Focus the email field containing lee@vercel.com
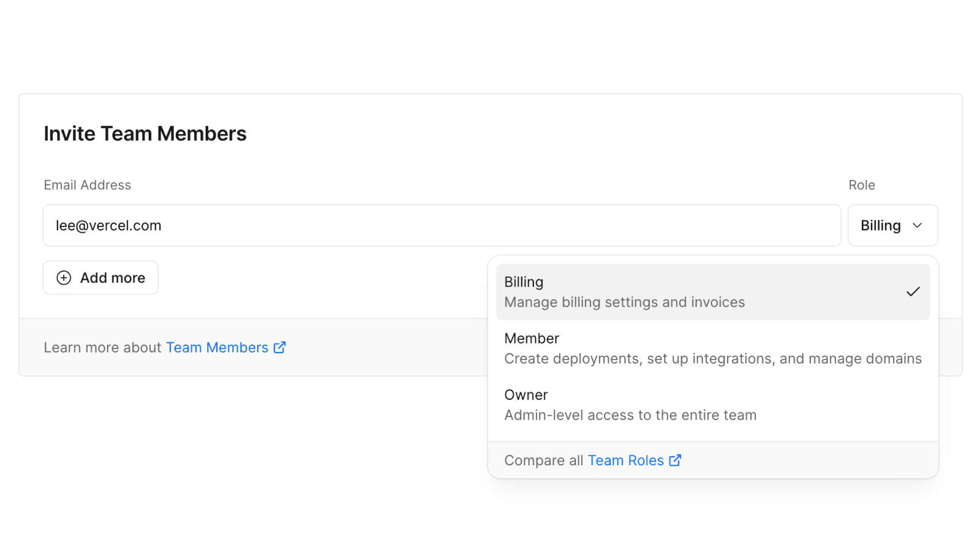Image resolution: width=980 pixels, height=551 pixels. coord(441,226)
